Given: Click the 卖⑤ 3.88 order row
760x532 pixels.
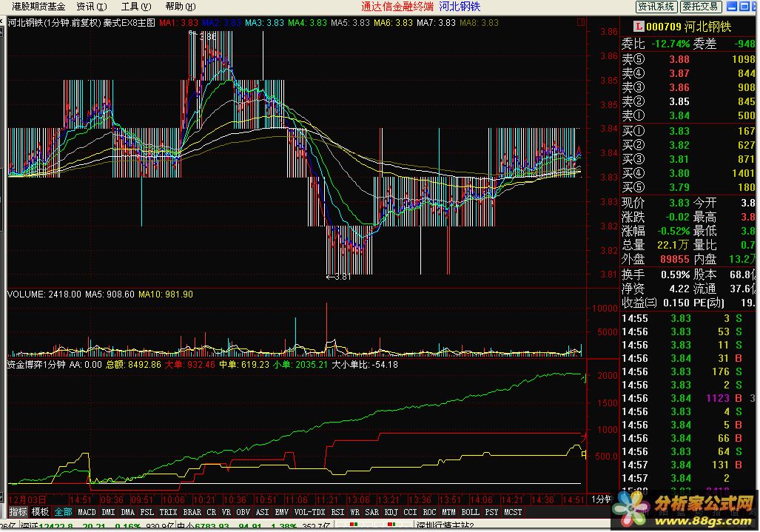Looking at the screenshot, I should click(688, 59).
